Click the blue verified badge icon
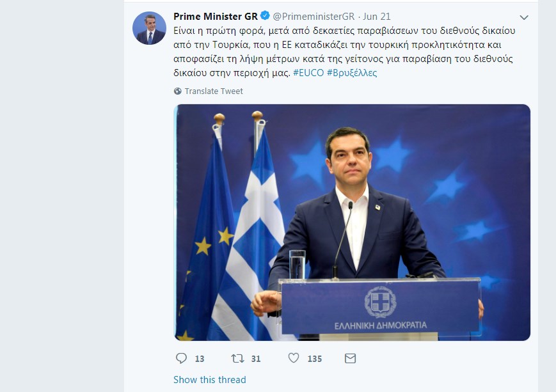This screenshot has width=556, height=392. (265, 16)
